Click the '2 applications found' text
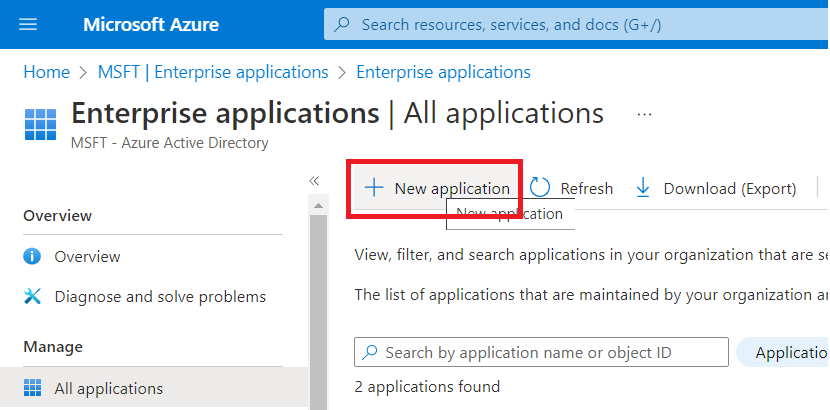This screenshot has width=830, height=410. [427, 387]
